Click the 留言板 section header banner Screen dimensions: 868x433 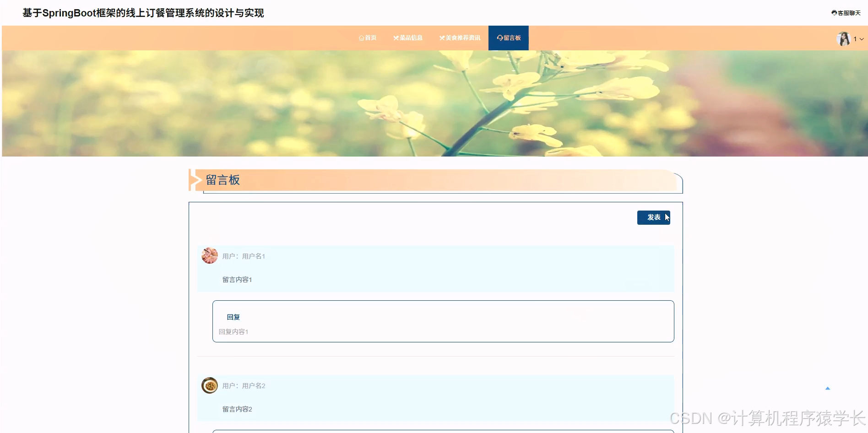pos(435,180)
